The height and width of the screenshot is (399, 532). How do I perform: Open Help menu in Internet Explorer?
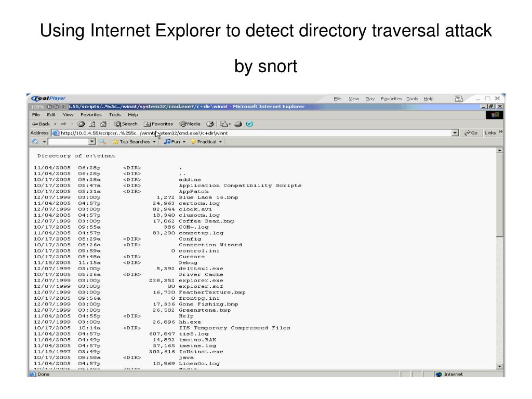[132, 115]
